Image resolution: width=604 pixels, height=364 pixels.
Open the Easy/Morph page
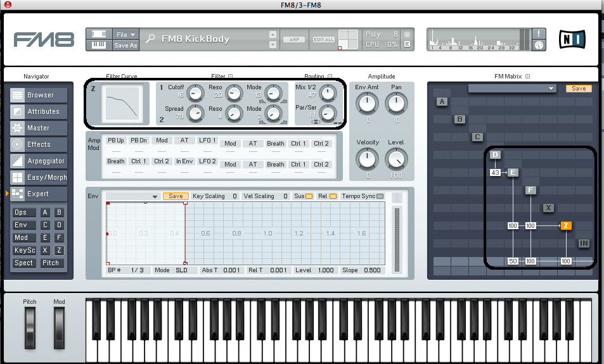coord(39,177)
